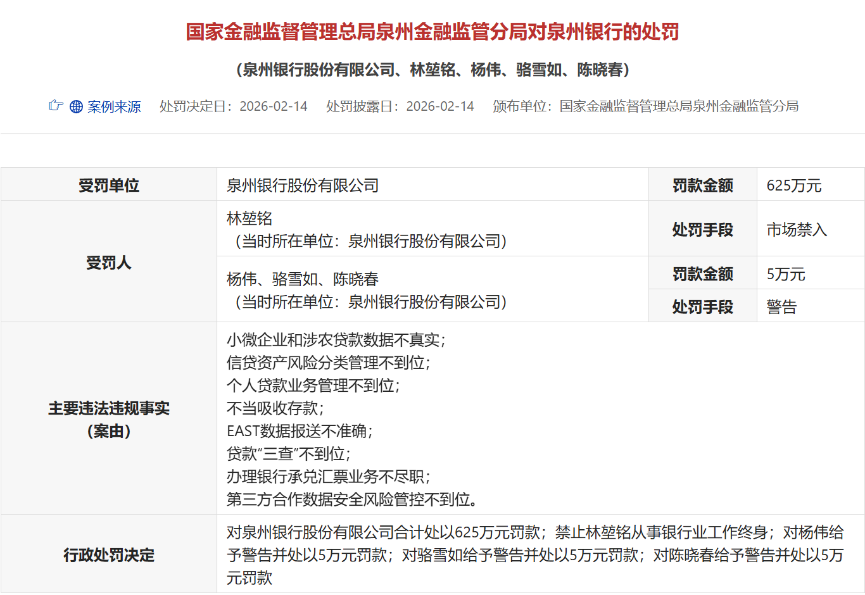The height and width of the screenshot is (595, 865).
Task: Click the 处罚手段 label beside 市场禁入
Action: click(x=703, y=229)
